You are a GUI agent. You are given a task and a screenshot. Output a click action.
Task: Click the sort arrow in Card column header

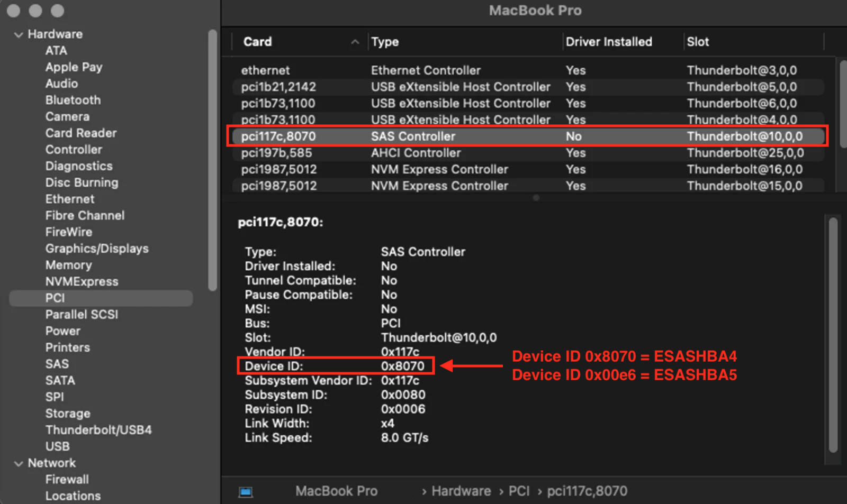(355, 42)
